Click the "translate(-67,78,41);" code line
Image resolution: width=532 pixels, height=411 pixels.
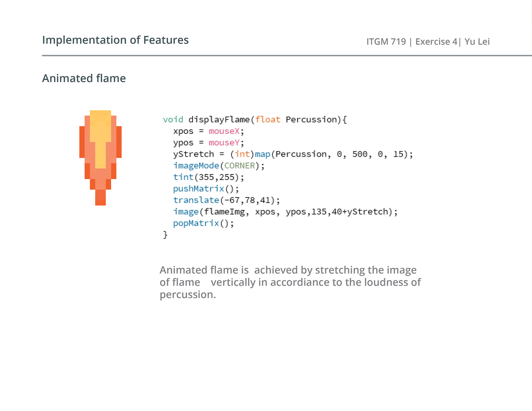coord(226,200)
